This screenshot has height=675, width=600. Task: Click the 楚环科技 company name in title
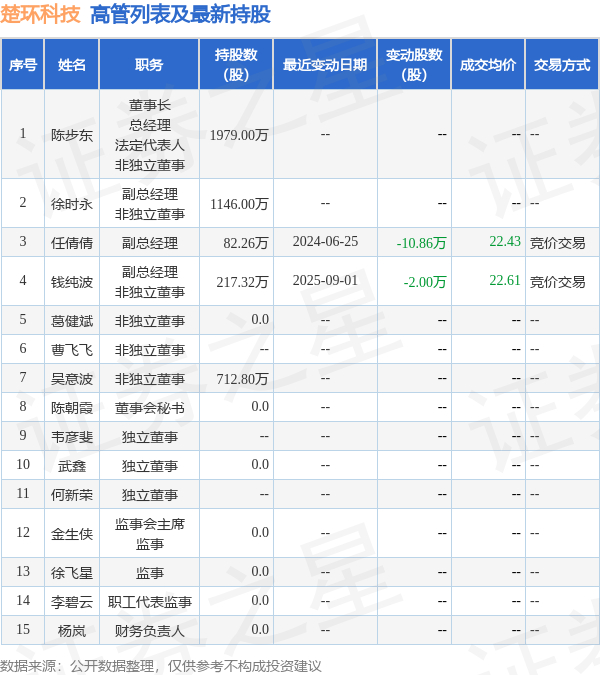[x=40, y=14]
